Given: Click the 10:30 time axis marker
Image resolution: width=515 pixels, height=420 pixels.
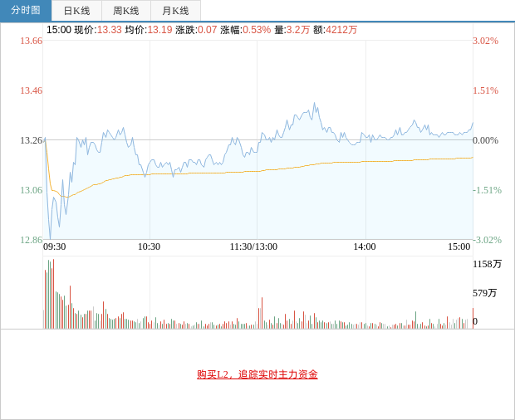Looking at the screenshot, I should pos(149,247).
